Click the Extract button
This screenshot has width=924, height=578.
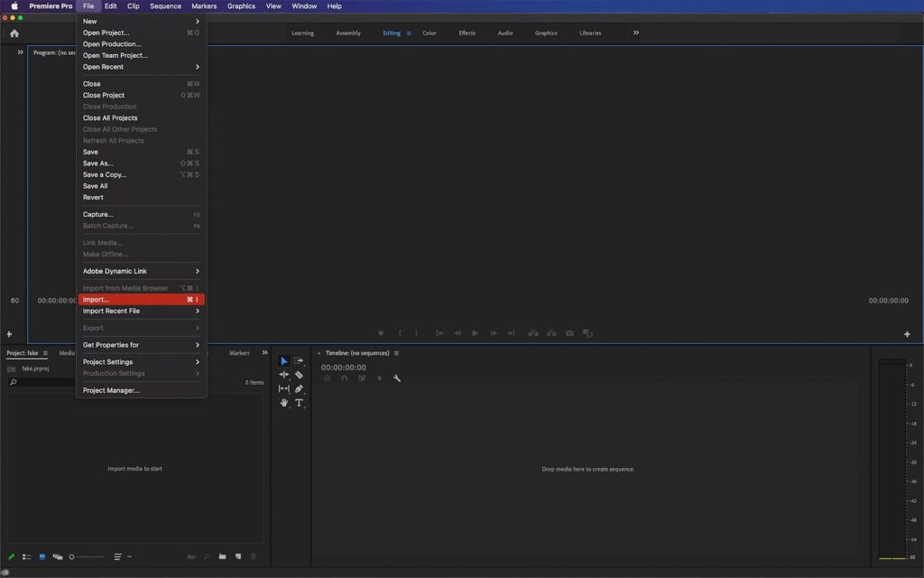coord(551,333)
